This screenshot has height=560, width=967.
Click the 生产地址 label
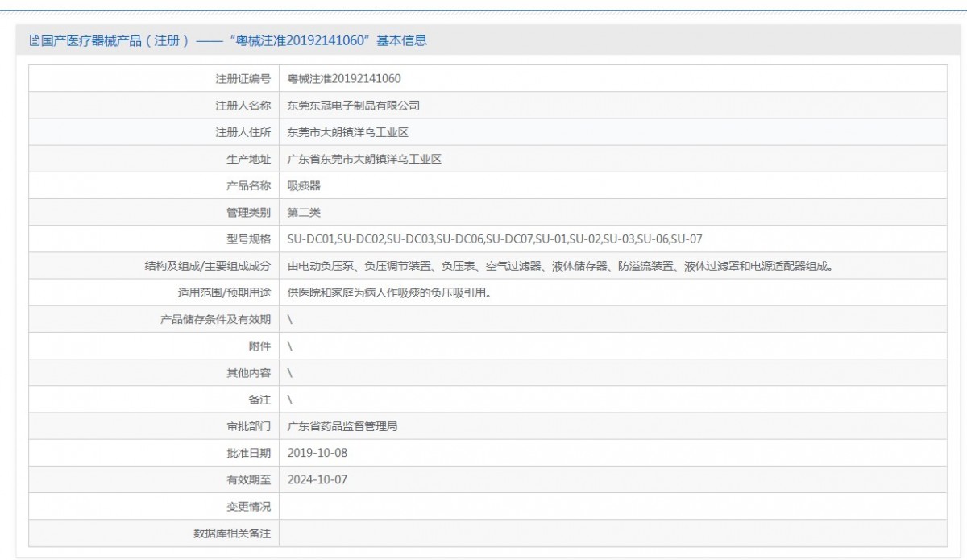(248, 159)
